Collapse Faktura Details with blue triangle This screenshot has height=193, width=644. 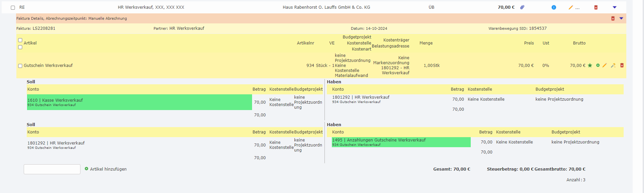click(x=621, y=18)
